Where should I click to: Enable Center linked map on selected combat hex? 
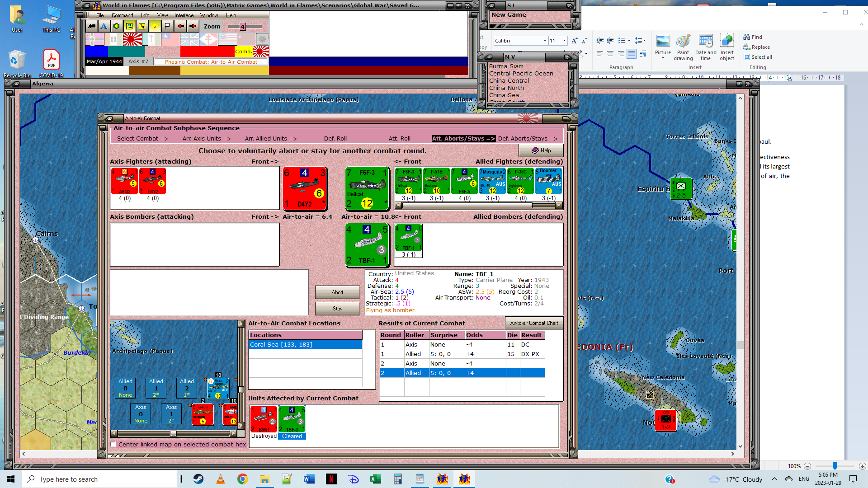(x=113, y=445)
